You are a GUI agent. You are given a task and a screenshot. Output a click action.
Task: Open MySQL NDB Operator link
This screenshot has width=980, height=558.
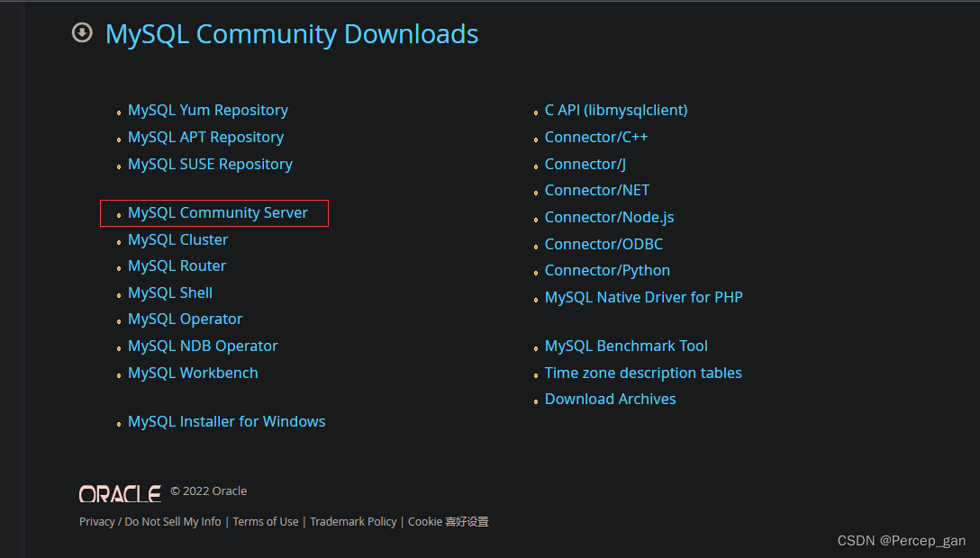click(x=203, y=346)
